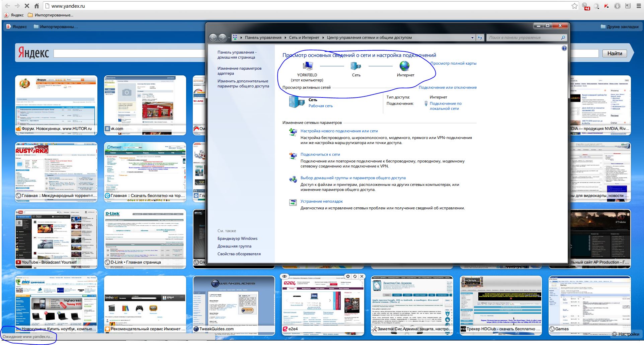This screenshot has width=644, height=345.
Task: Click the Chrome hamburger menu icon
Action: coord(638,6)
